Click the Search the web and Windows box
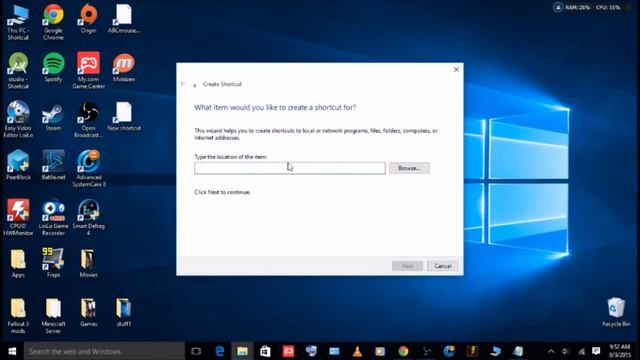 point(104,351)
